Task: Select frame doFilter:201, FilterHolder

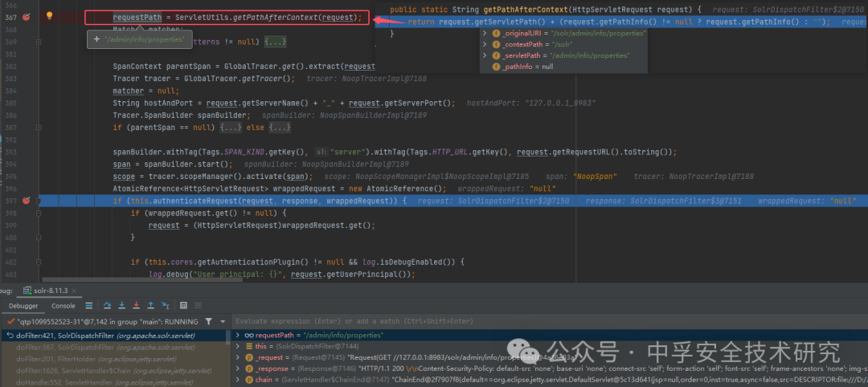Action: pyautogui.click(x=113, y=359)
